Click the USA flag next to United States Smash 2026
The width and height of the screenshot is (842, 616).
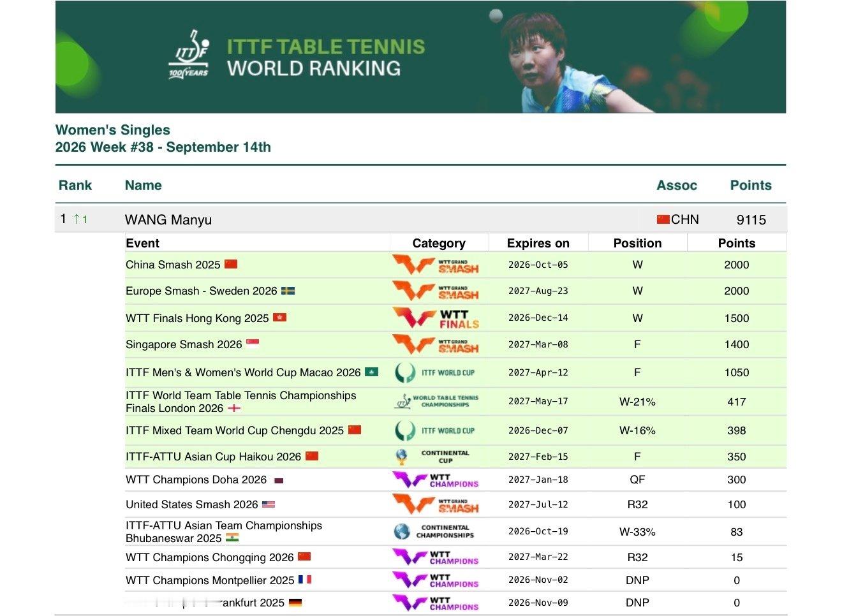[x=269, y=504]
